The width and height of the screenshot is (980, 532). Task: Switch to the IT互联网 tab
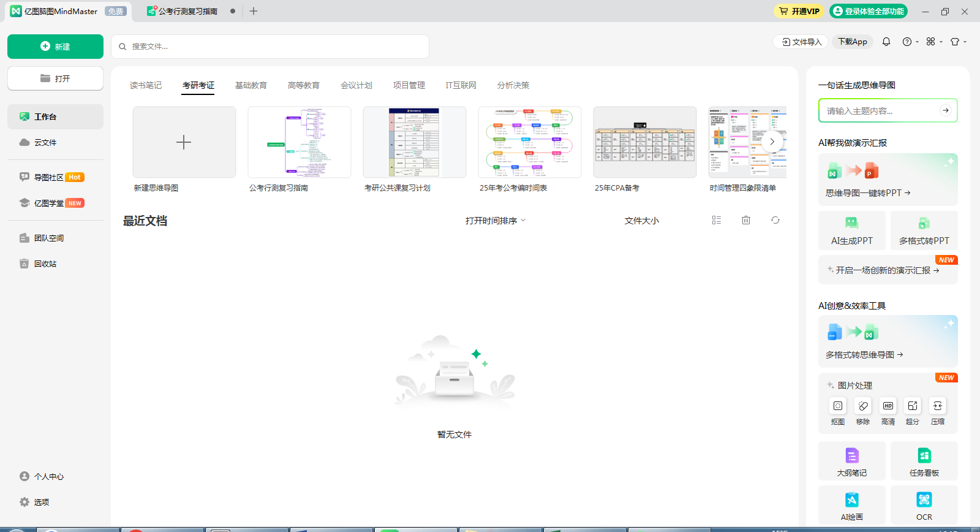tap(461, 85)
